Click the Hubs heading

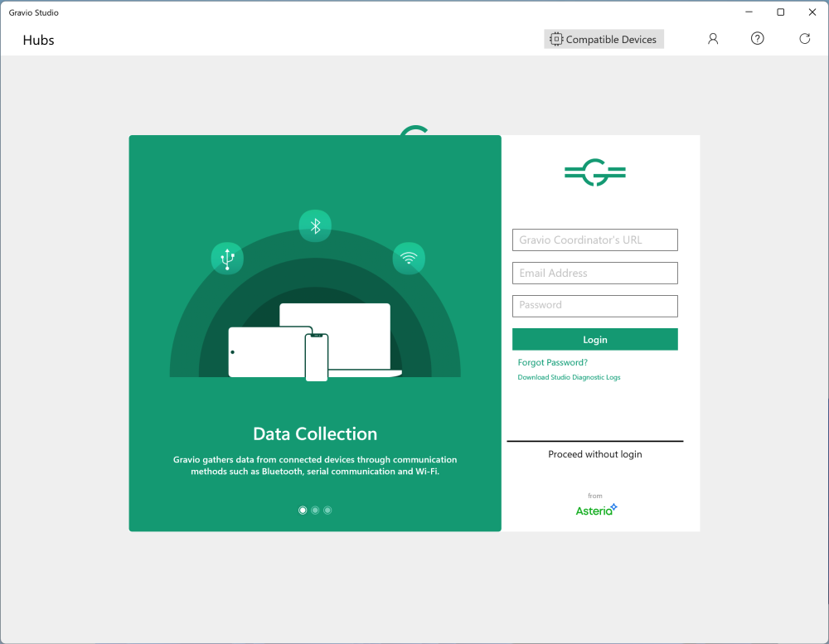point(39,40)
